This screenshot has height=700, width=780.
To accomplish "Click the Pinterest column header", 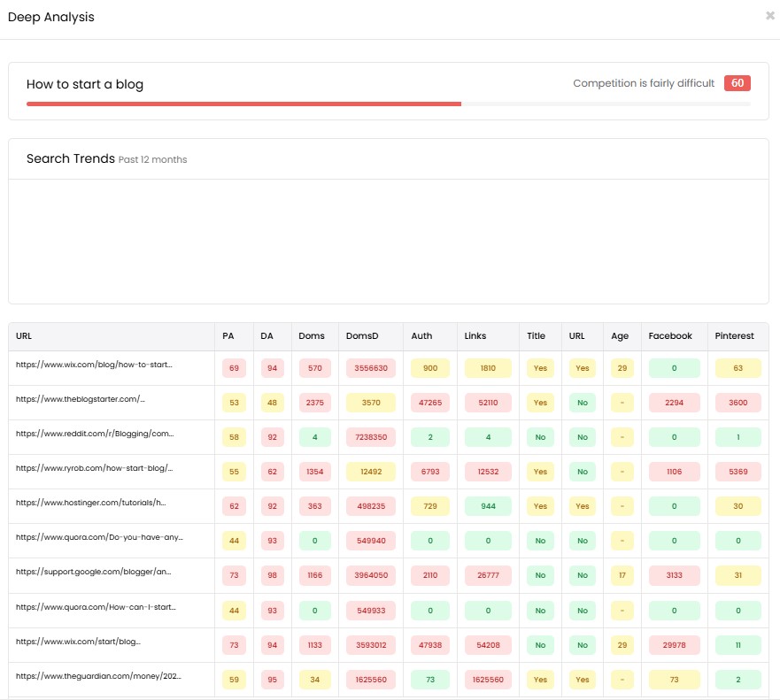I will click(734, 336).
